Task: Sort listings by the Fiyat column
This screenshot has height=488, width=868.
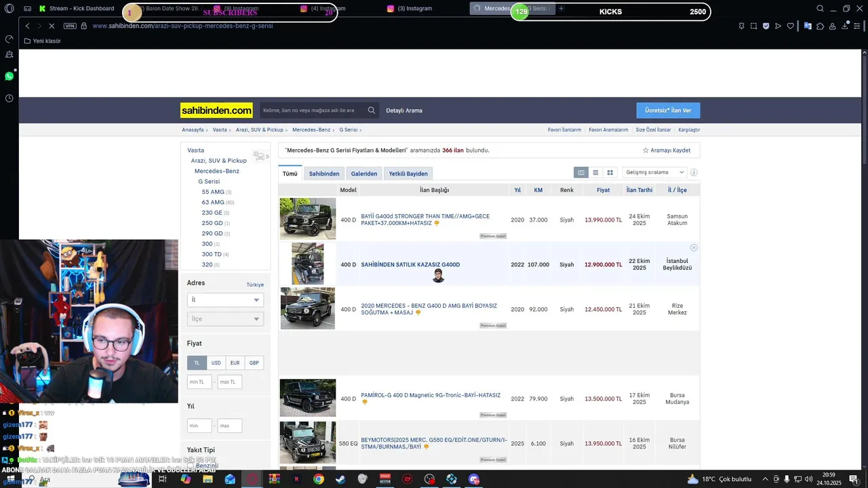Action: click(604, 190)
